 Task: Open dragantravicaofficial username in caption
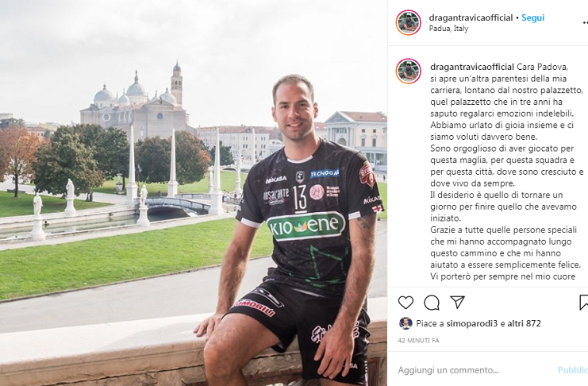click(472, 67)
